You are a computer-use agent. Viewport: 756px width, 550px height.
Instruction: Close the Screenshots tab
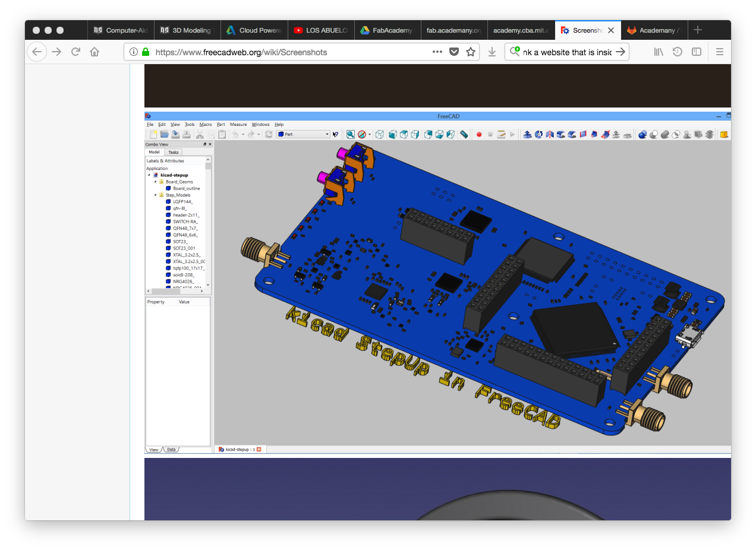(611, 30)
